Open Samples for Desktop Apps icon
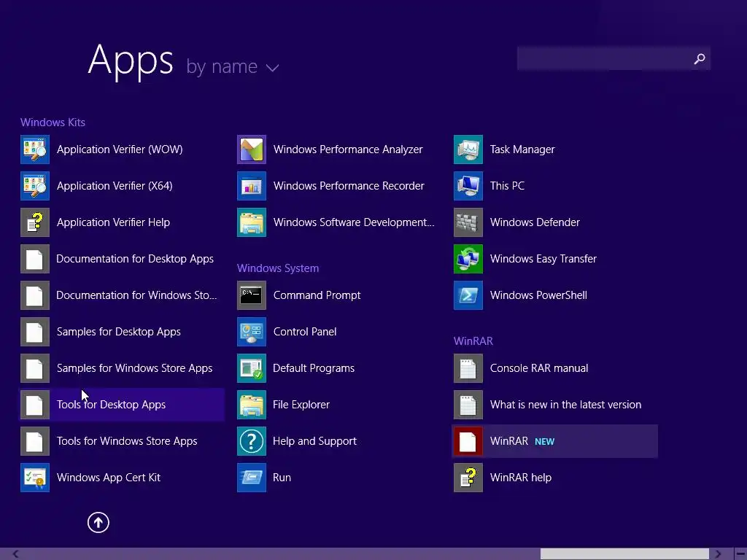This screenshot has width=747, height=560. (x=35, y=332)
